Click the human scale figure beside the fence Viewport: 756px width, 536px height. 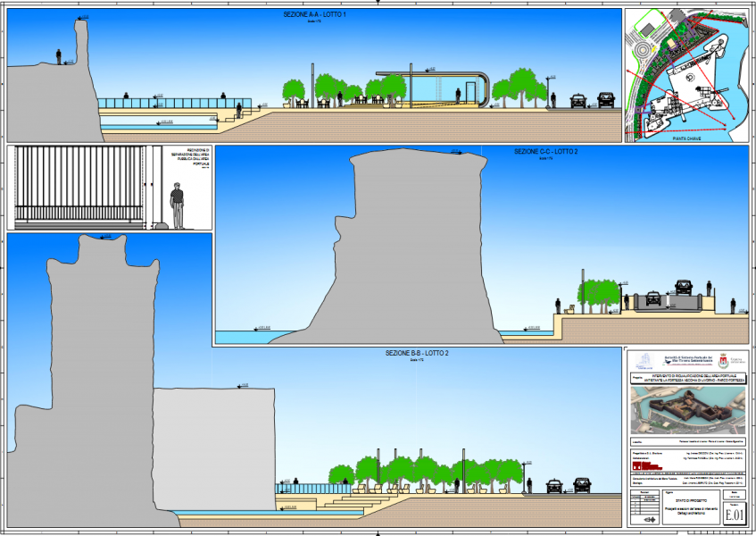pyautogui.click(x=177, y=205)
